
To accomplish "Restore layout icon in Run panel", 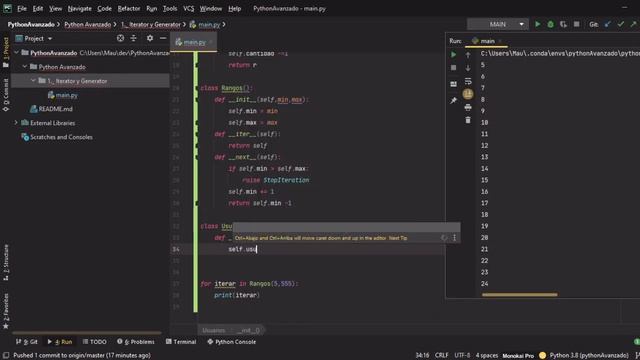I will click(453, 84).
